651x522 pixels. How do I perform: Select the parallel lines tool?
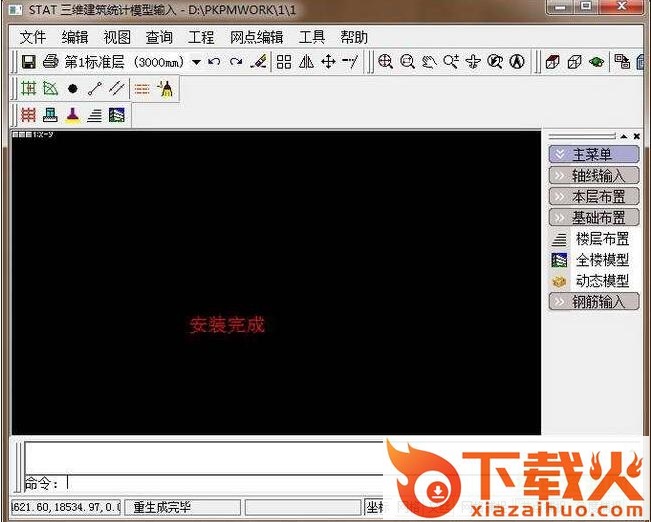tap(117, 88)
